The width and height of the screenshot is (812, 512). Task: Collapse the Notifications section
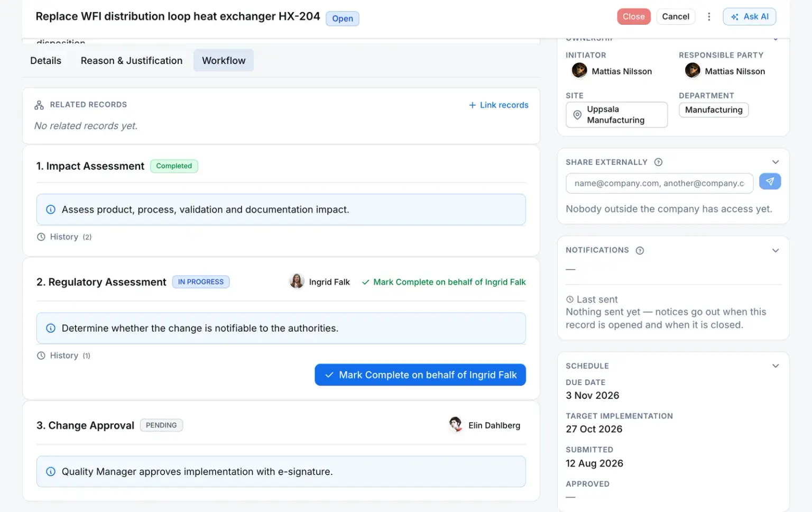click(776, 251)
